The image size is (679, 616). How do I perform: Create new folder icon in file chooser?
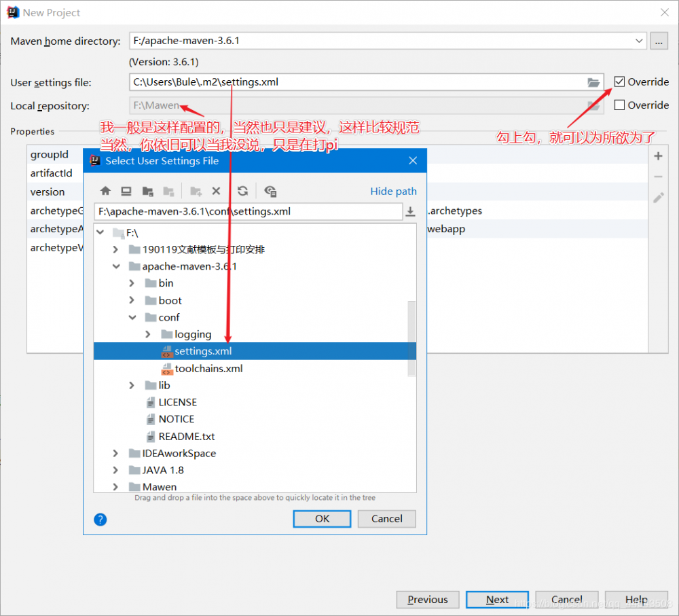click(196, 192)
